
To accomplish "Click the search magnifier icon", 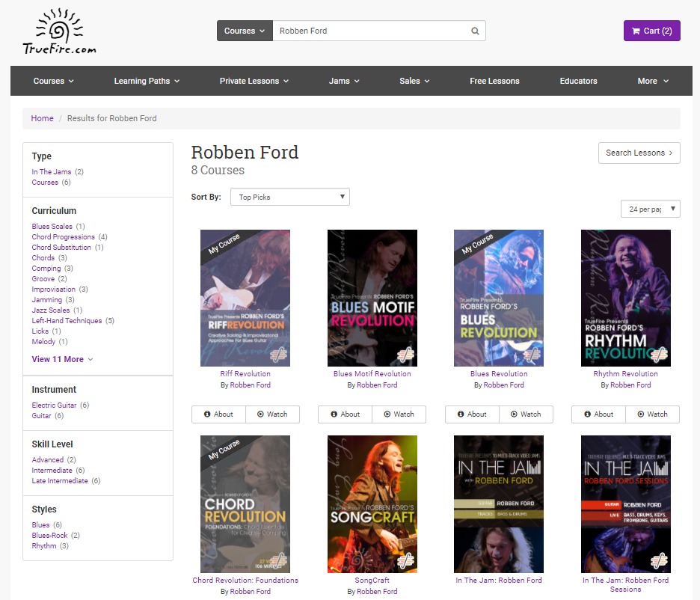I will (475, 31).
